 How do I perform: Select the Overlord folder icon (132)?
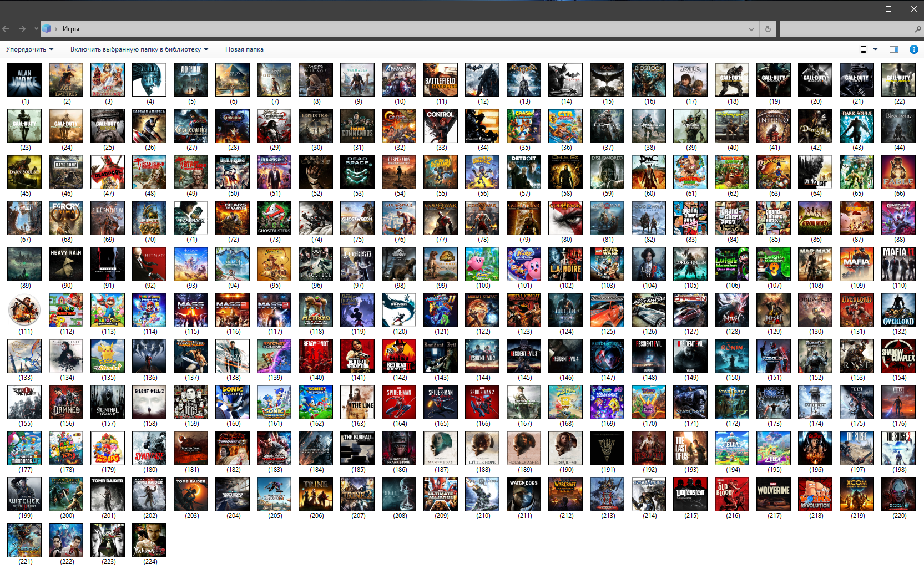(898, 310)
